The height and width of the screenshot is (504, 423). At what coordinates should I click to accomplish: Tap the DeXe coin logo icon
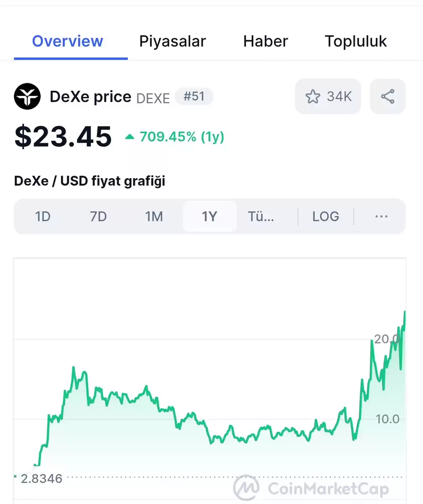pos(27,97)
